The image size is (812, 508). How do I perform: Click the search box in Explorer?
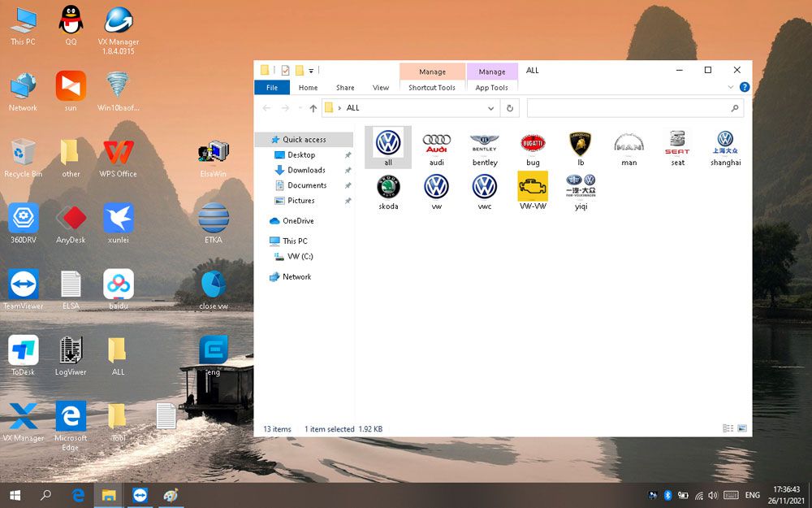tap(635, 108)
